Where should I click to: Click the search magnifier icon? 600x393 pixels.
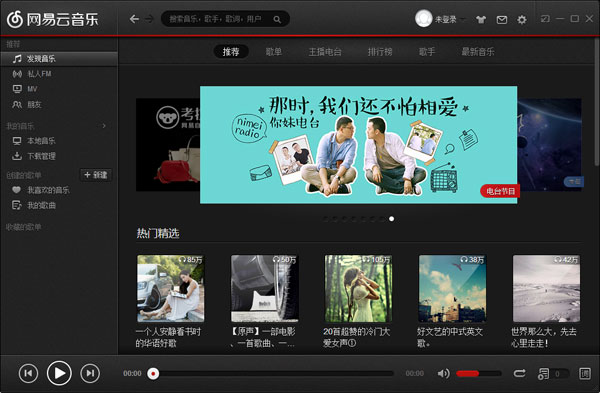[277, 19]
